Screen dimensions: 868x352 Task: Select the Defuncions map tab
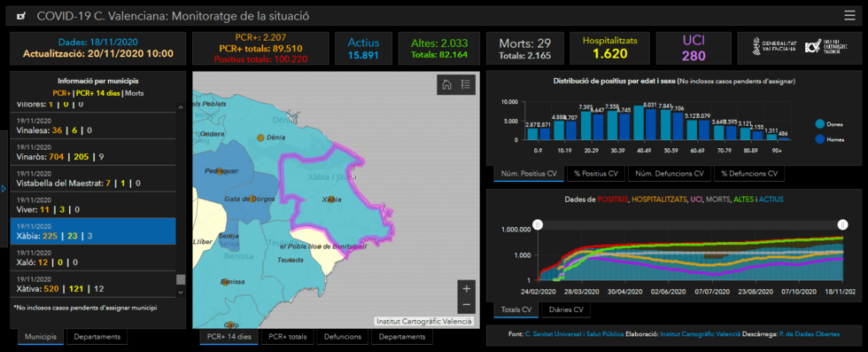[343, 336]
